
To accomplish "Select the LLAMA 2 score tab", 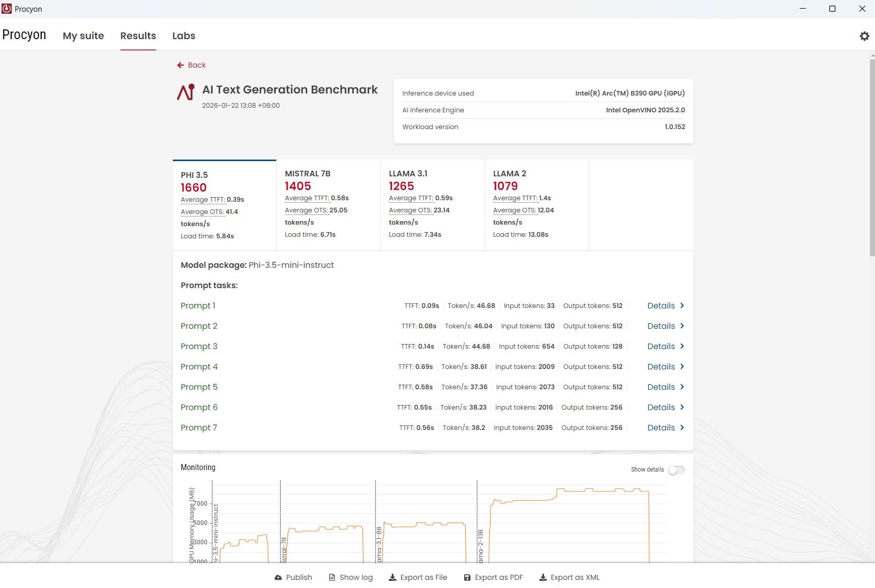I will (x=536, y=204).
